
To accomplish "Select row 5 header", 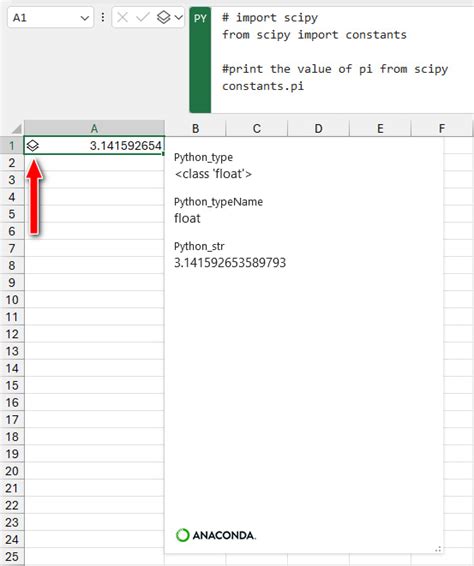I will click(x=12, y=214).
